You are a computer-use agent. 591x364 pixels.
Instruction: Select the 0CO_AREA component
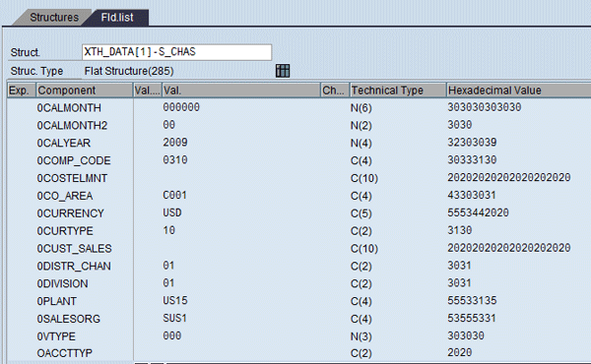click(65, 196)
